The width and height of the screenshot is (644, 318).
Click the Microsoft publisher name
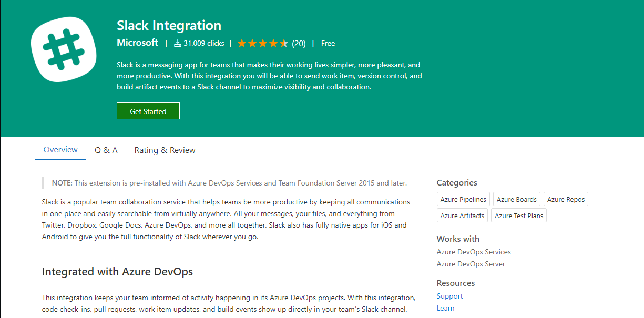(x=137, y=43)
